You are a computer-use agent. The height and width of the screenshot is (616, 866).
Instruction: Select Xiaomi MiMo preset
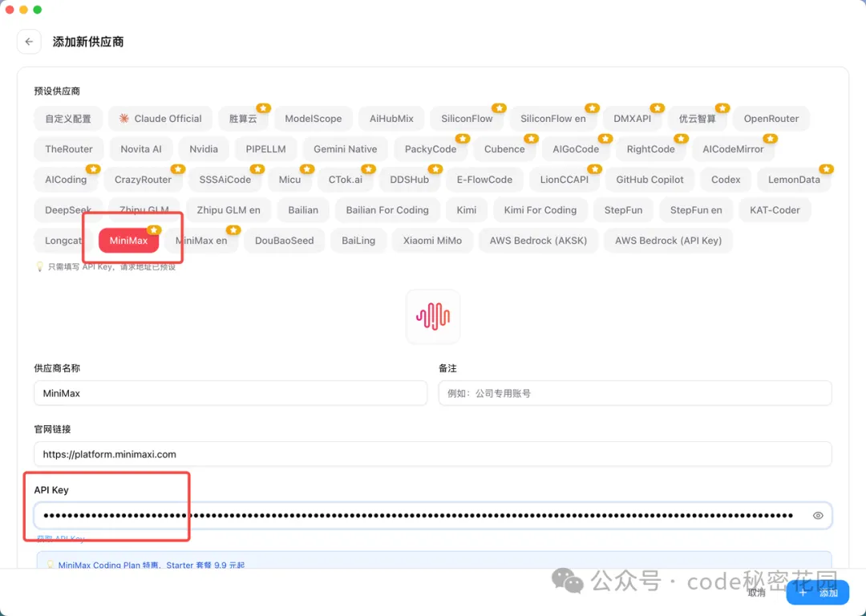[x=432, y=241]
